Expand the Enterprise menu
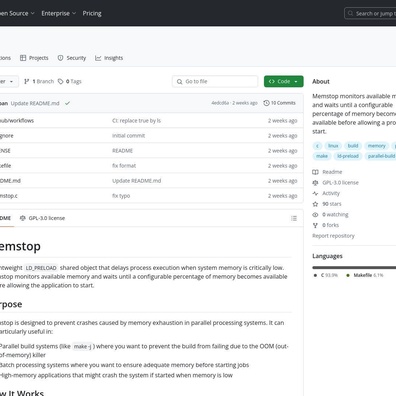396x396 pixels. click(59, 13)
